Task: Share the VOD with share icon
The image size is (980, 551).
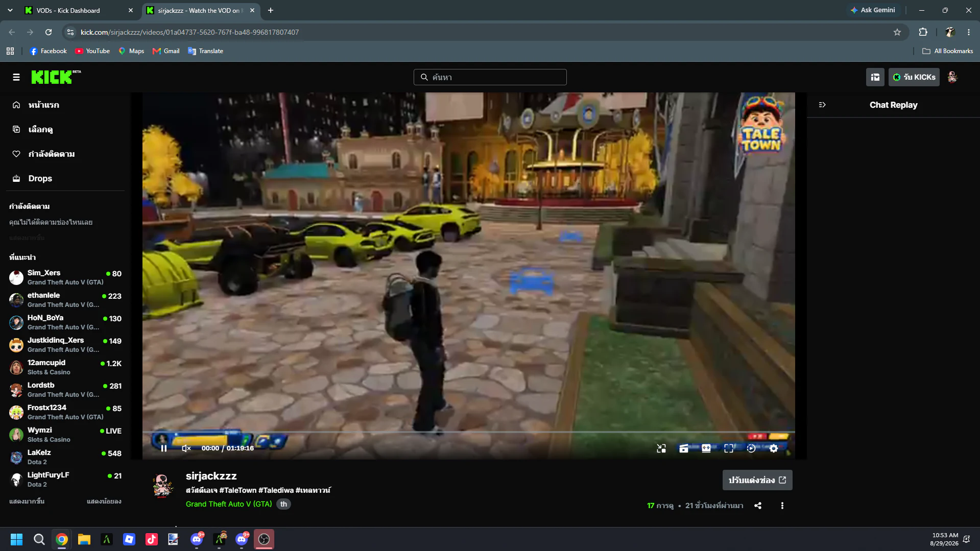Action: click(x=758, y=506)
